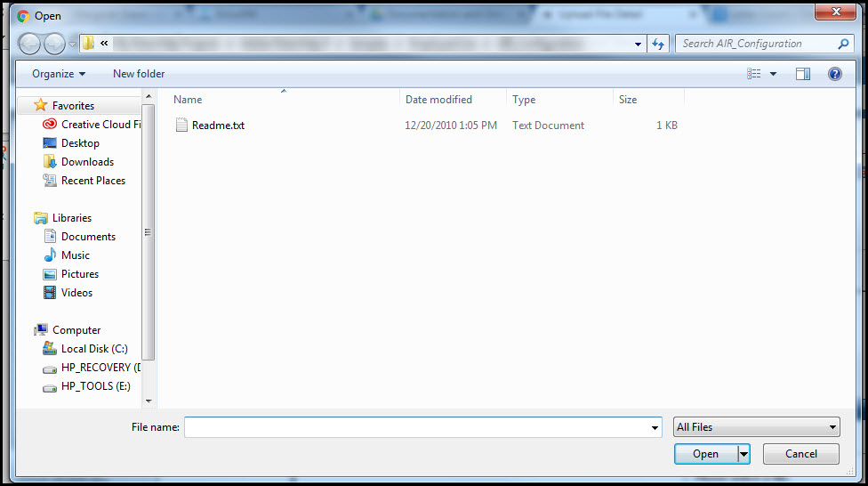Click the Forward navigation arrow button
This screenshot has width=868, height=486.
[x=54, y=44]
